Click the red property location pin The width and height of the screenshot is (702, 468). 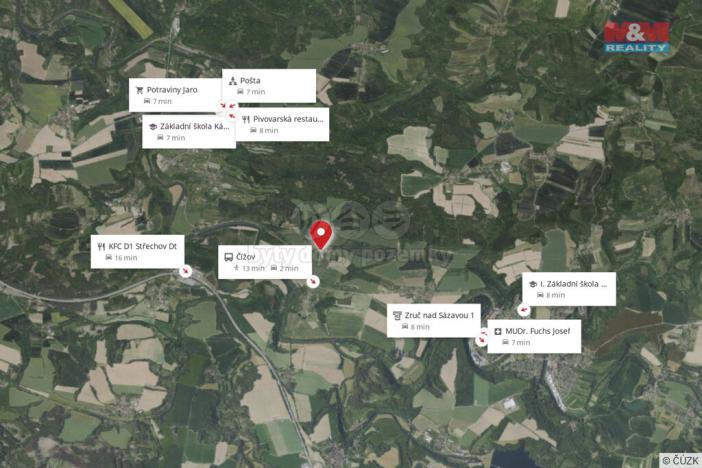click(321, 235)
